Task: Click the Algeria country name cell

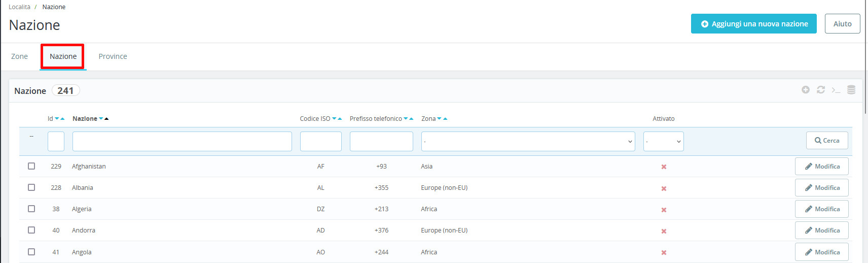Action: (x=82, y=209)
